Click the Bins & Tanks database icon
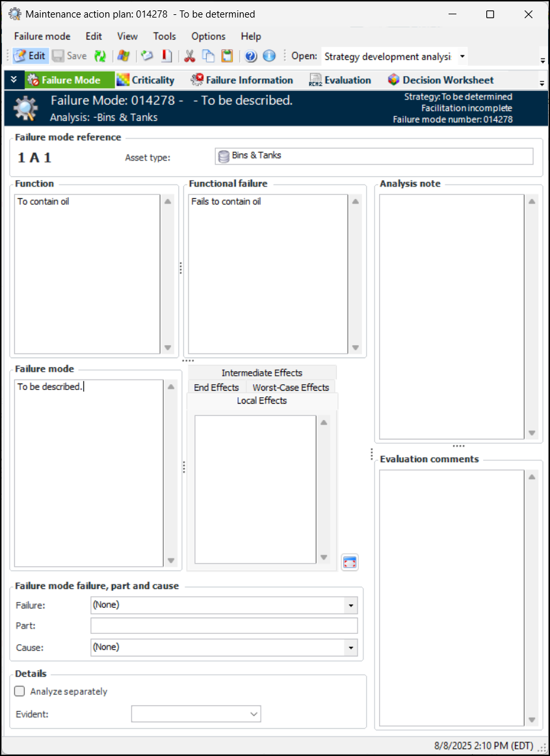 click(224, 156)
